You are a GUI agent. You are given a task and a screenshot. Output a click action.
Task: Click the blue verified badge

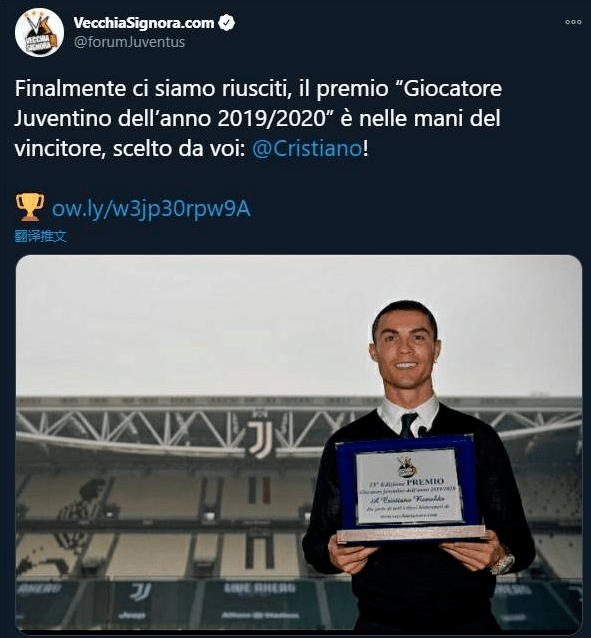[227, 23]
